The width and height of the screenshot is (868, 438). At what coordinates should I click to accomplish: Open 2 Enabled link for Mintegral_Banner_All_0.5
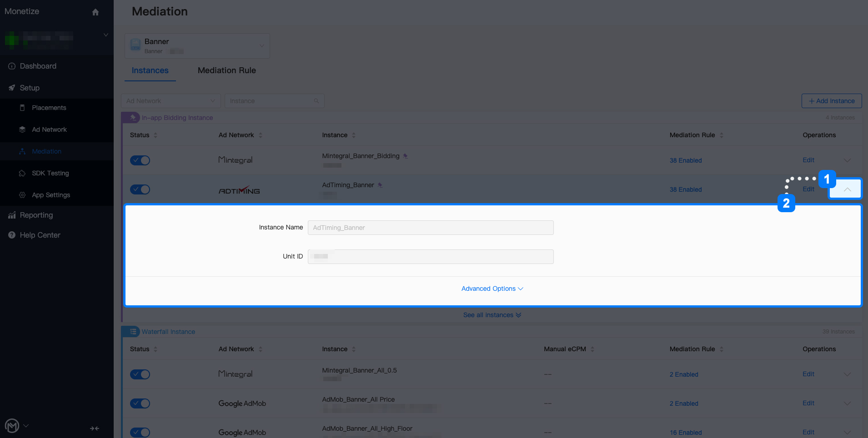684,374
